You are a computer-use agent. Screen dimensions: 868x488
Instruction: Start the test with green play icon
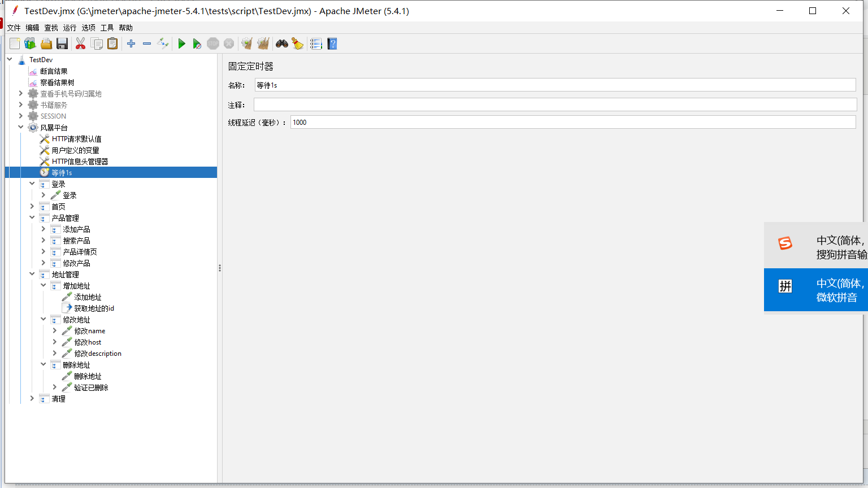tap(181, 43)
